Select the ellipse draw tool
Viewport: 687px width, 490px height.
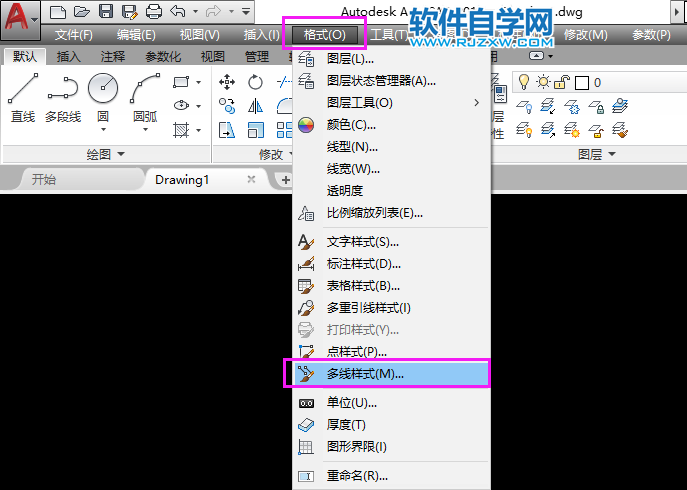pos(181,106)
